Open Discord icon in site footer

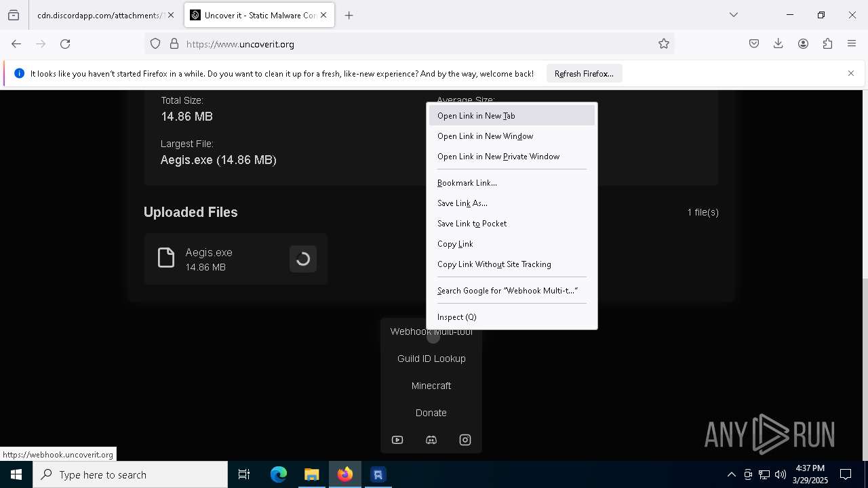point(431,440)
